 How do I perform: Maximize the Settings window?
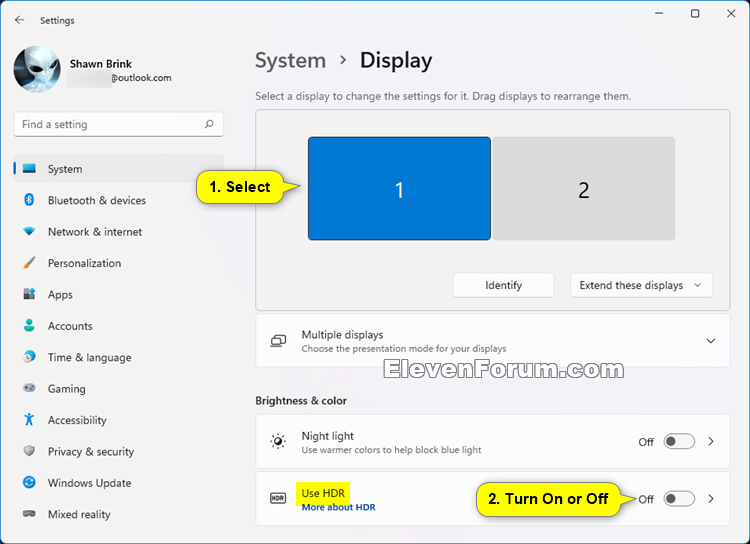pos(695,13)
